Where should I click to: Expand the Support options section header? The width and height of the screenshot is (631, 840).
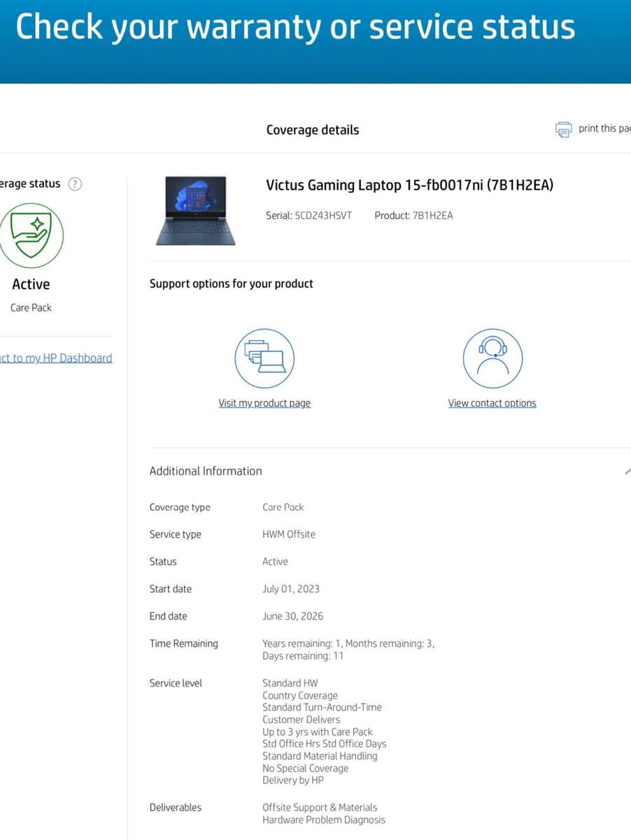point(231,283)
